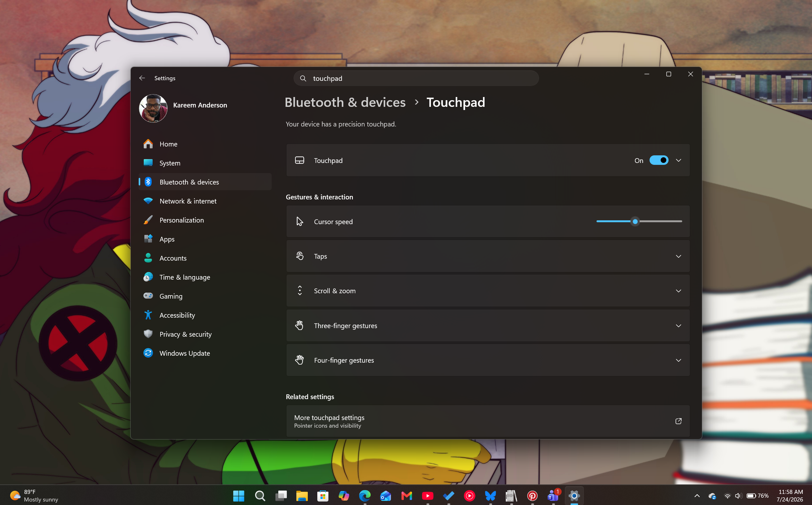Launch File Explorer from taskbar
The width and height of the screenshot is (812, 505).
tap(302, 496)
